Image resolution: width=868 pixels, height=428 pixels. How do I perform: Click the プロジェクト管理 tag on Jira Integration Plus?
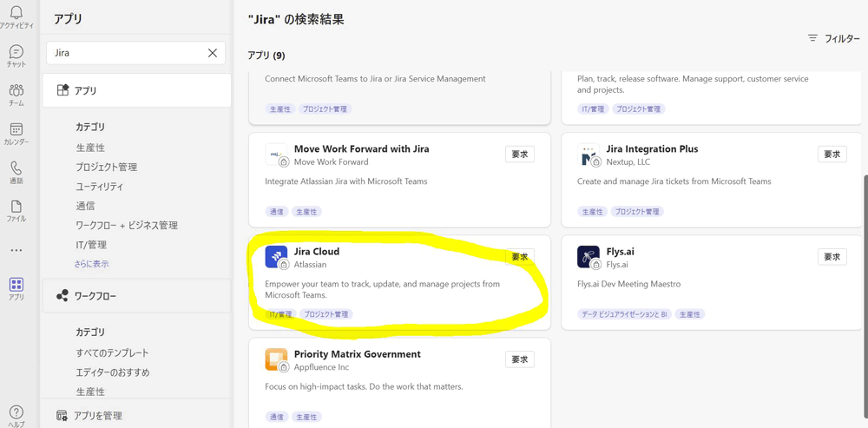[x=639, y=212]
